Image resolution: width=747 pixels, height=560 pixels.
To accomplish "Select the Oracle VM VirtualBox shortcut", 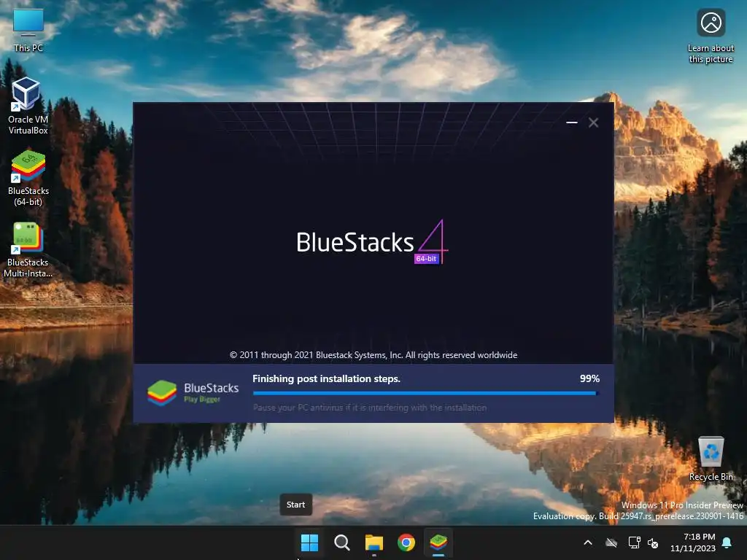I will tap(28, 106).
